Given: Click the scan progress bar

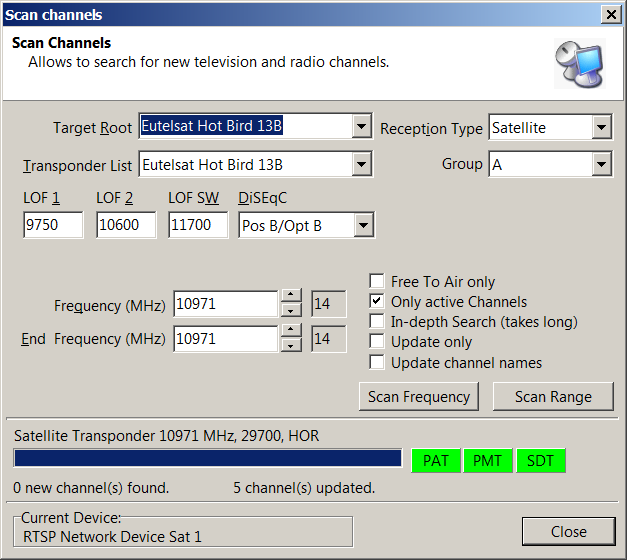Looking at the screenshot, I should [207, 458].
